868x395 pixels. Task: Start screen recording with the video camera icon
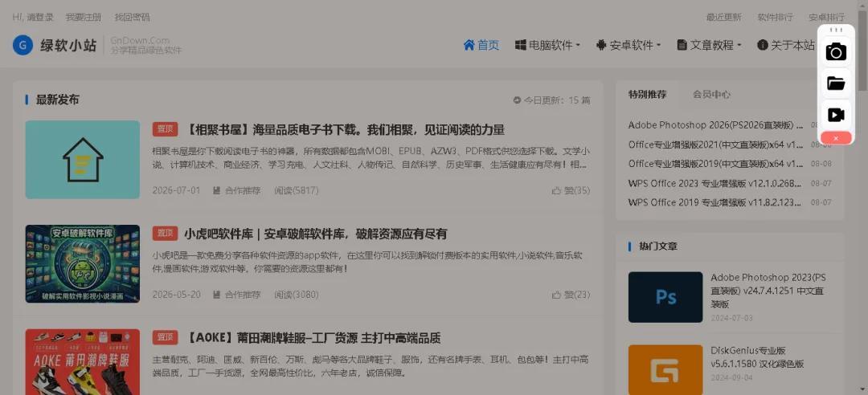pyautogui.click(x=836, y=115)
